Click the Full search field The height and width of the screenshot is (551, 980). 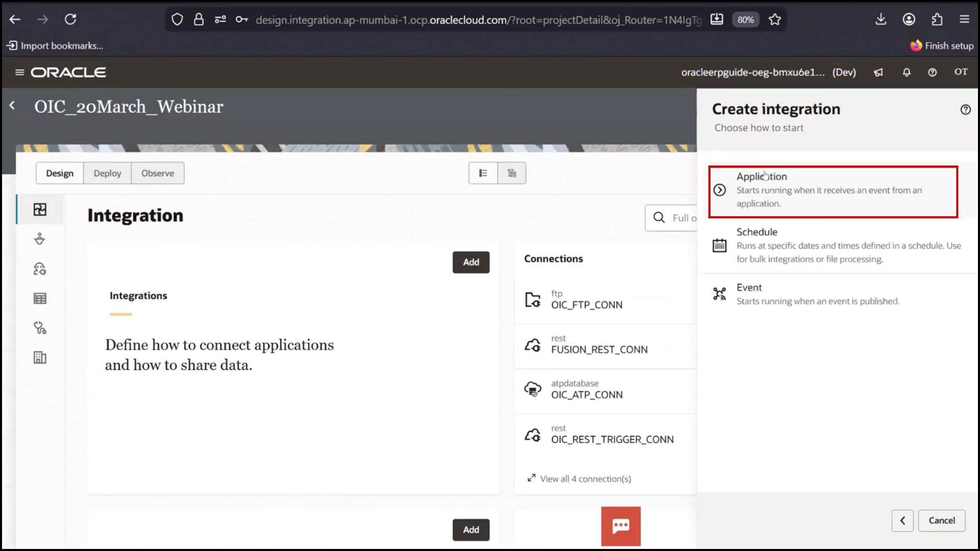(671, 218)
